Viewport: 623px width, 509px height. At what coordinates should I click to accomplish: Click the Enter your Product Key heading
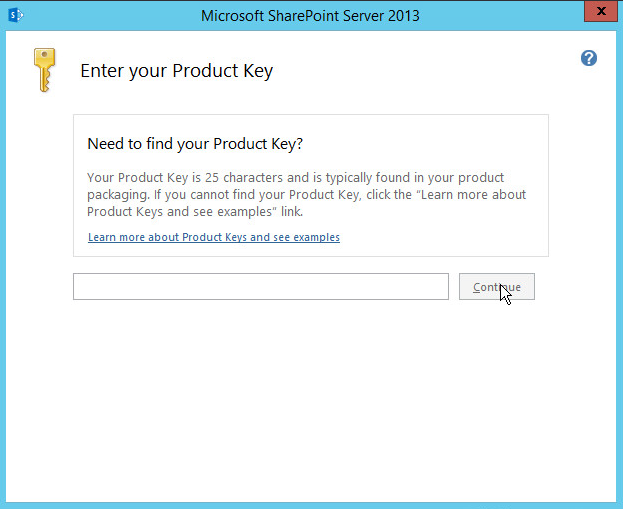tap(176, 71)
